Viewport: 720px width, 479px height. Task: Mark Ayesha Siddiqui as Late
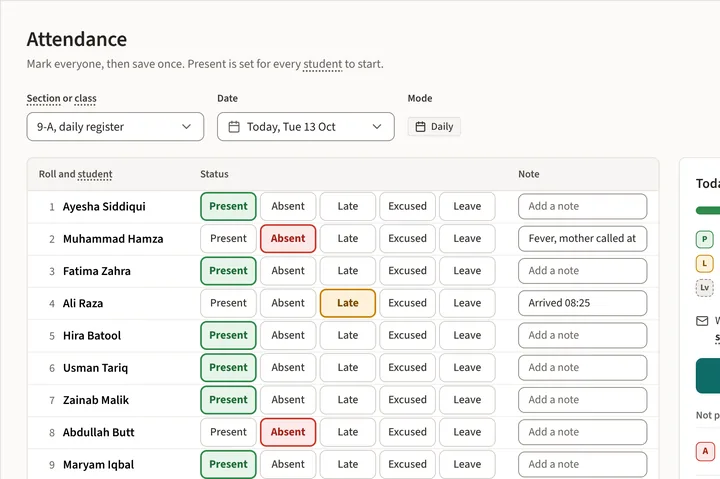pos(348,206)
